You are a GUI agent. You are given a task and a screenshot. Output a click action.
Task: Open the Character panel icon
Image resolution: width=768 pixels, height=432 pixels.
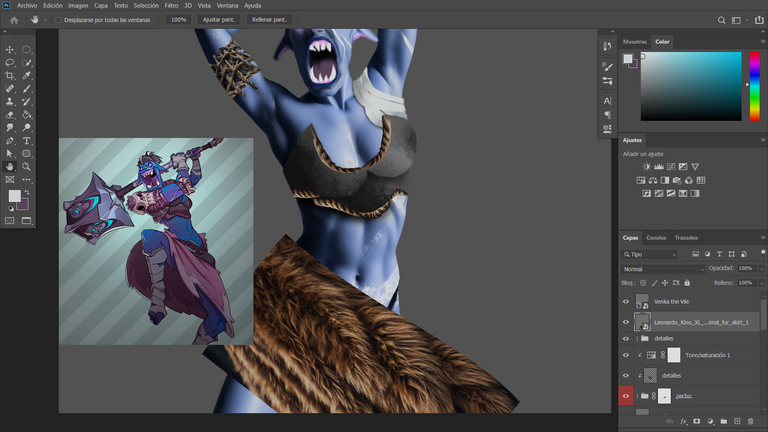point(607,101)
